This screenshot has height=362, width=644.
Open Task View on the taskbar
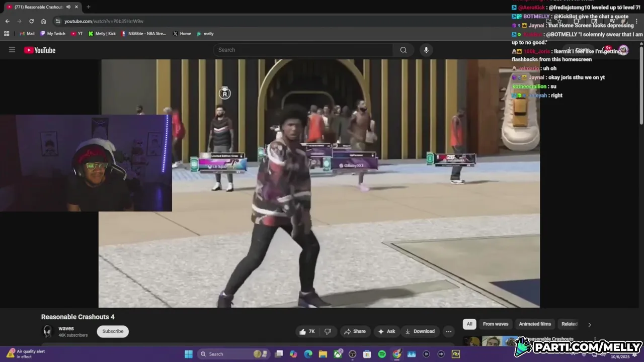tap(279, 354)
